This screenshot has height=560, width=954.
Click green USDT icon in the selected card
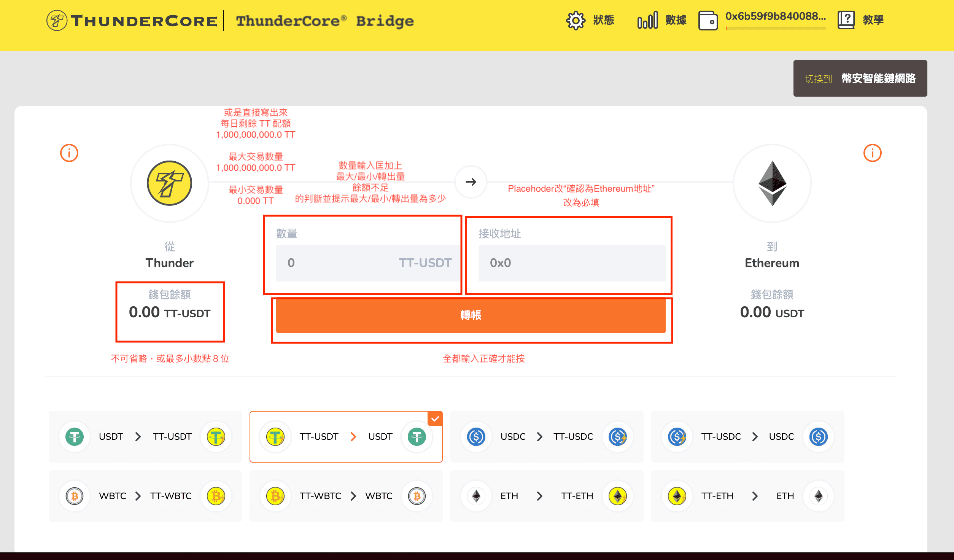[417, 436]
